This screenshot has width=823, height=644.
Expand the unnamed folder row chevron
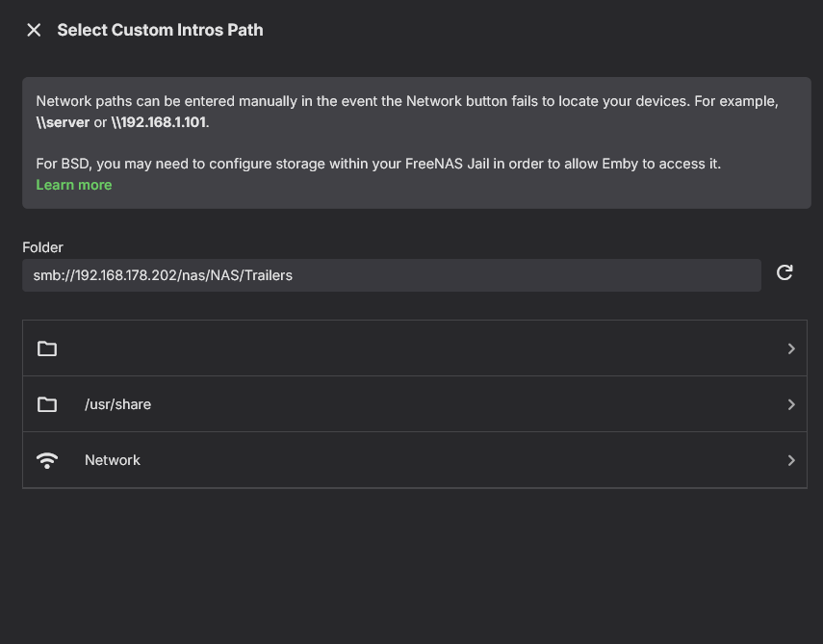tap(791, 348)
